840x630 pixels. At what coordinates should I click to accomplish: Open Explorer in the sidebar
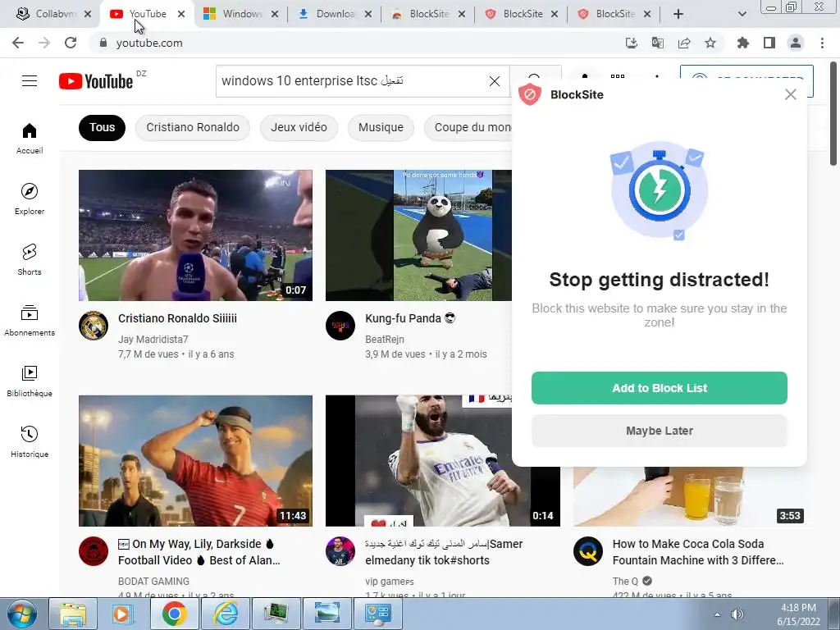pos(30,199)
